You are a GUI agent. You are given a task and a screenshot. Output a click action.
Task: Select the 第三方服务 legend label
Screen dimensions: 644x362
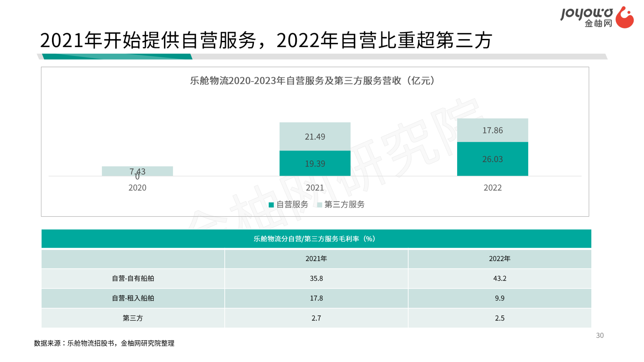tap(344, 204)
